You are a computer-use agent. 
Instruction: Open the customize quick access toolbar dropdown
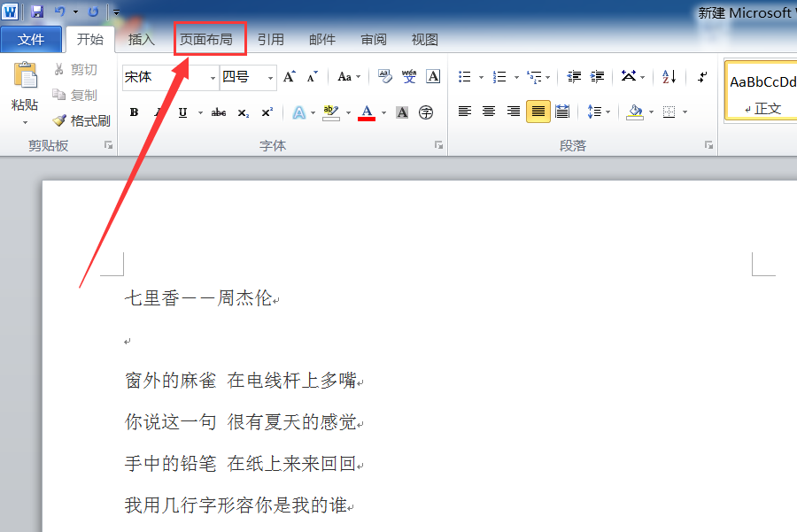[116, 12]
